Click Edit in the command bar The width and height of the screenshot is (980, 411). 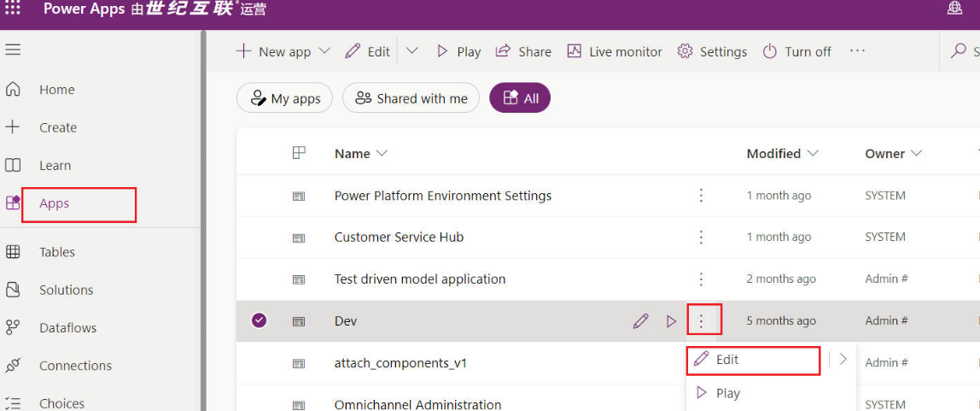[x=367, y=51]
